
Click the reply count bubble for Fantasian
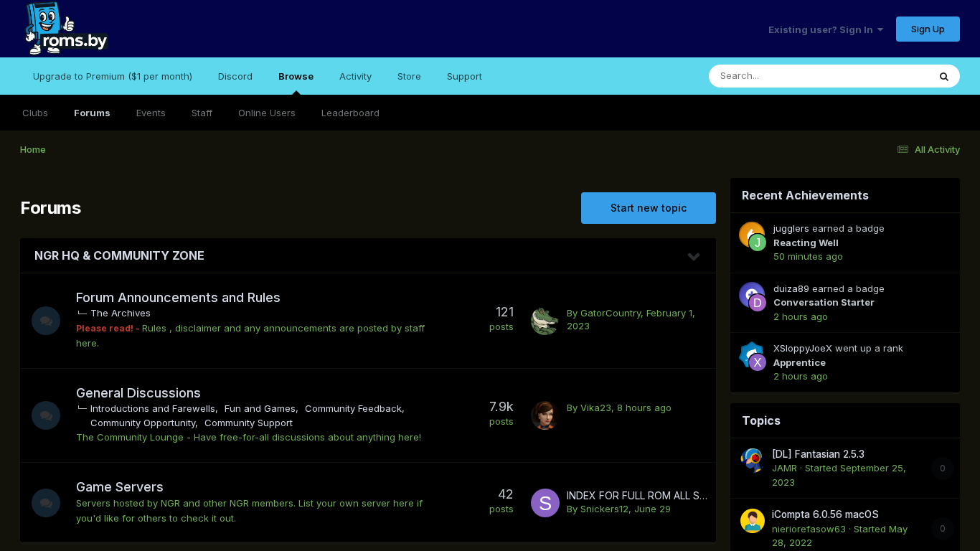[x=942, y=468]
